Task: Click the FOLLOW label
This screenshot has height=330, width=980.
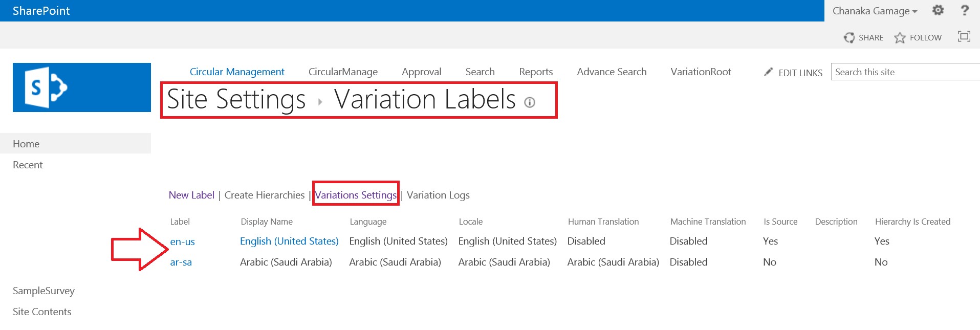Action: point(925,38)
